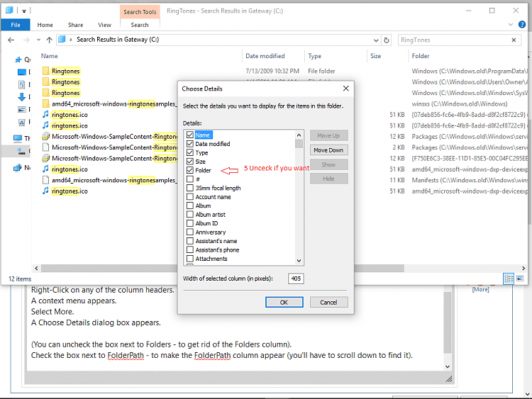Open recent locations dropdown arrow
The height and width of the screenshot is (399, 532).
[x=39, y=40]
